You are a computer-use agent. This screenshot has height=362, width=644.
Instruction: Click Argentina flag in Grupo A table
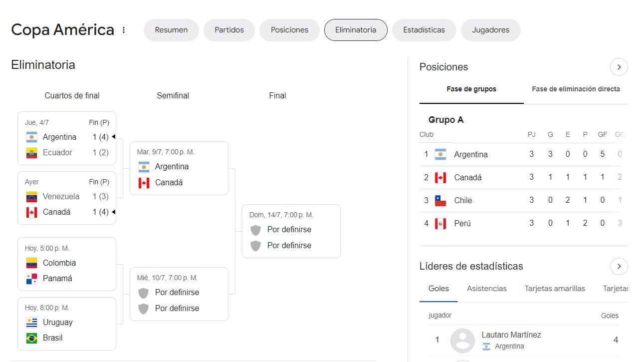pos(440,154)
